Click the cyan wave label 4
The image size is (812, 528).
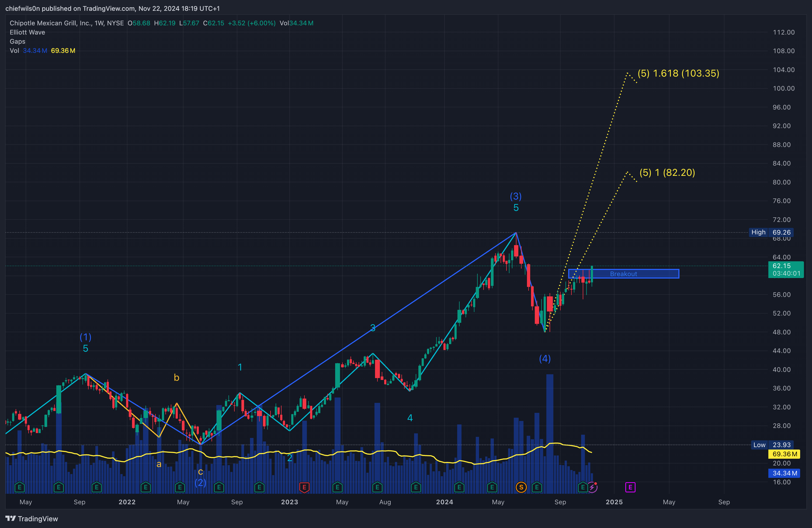pos(410,418)
